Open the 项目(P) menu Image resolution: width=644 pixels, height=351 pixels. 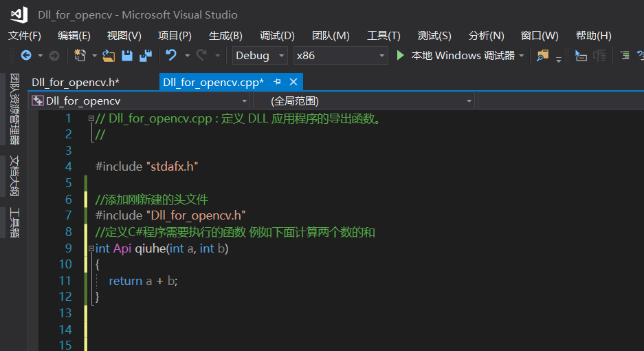(x=175, y=36)
